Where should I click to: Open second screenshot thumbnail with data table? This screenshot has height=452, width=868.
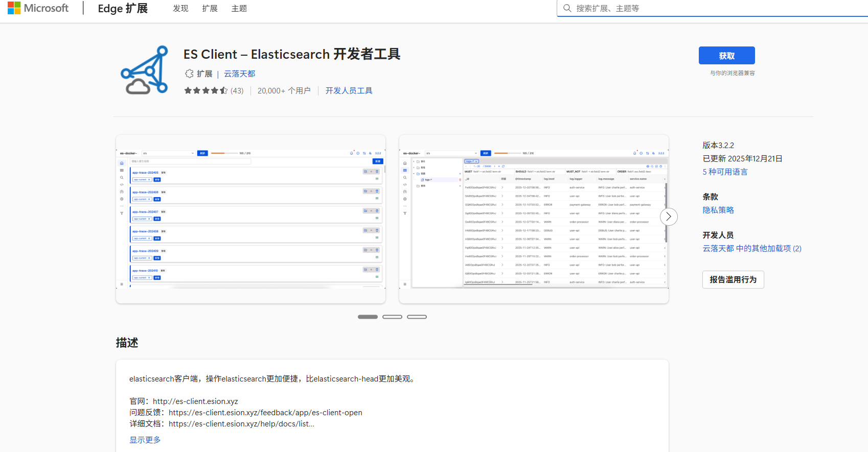click(x=534, y=219)
